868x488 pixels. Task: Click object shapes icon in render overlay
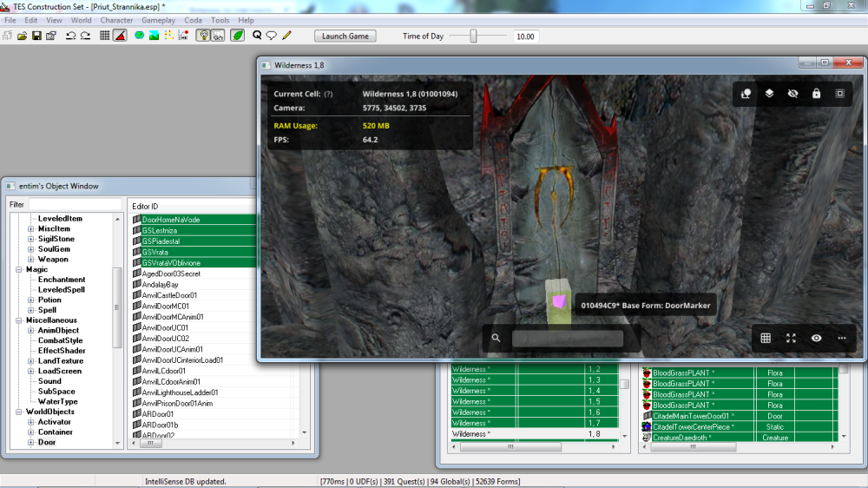click(746, 94)
